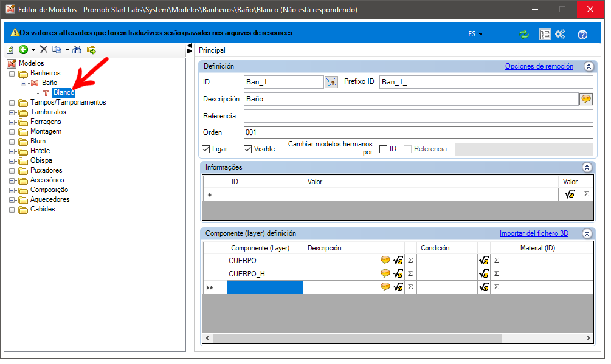The image size is (611, 364).
Task: Click the refresh page icon in left toolbar
Action: click(x=10, y=50)
